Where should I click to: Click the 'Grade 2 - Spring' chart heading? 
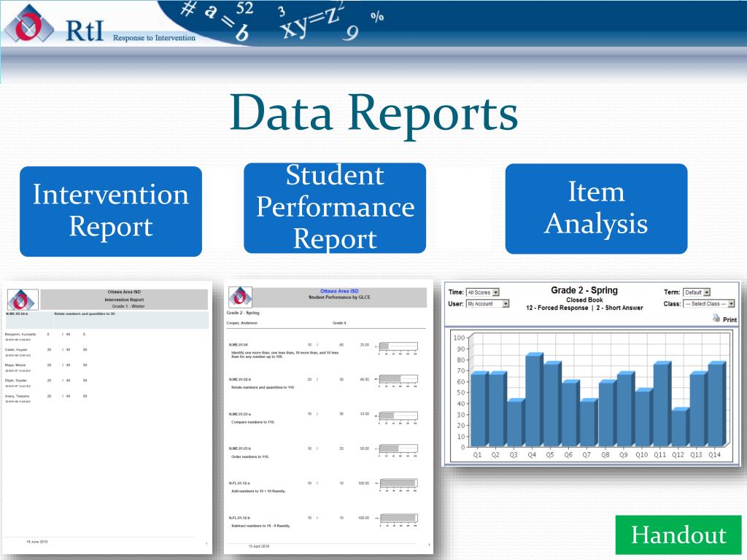coord(584,290)
